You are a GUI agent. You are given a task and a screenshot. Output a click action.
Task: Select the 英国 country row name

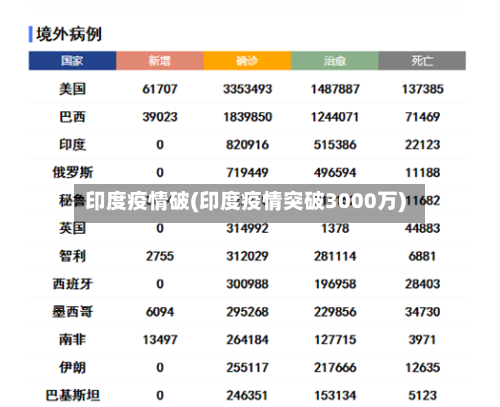click(72, 228)
